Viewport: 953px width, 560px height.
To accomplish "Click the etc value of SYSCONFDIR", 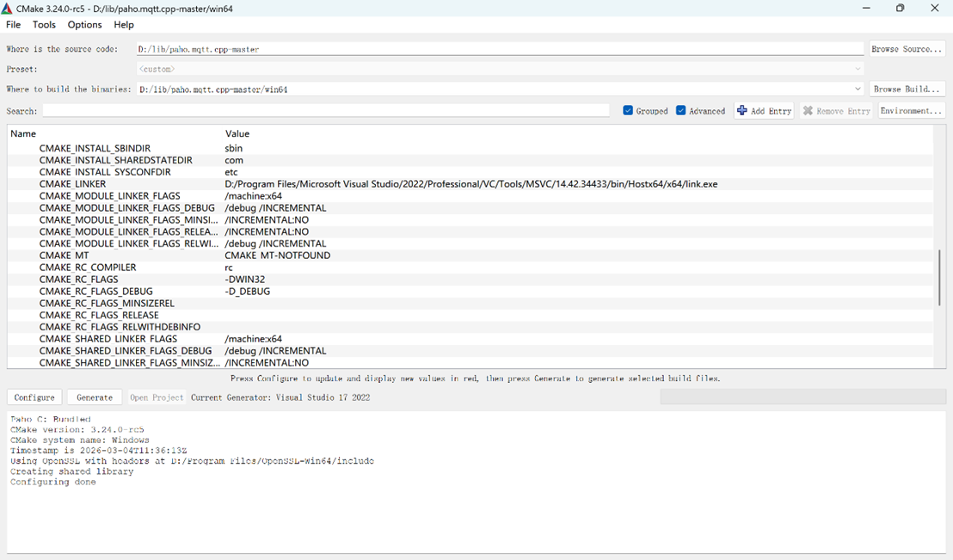I will coord(231,172).
